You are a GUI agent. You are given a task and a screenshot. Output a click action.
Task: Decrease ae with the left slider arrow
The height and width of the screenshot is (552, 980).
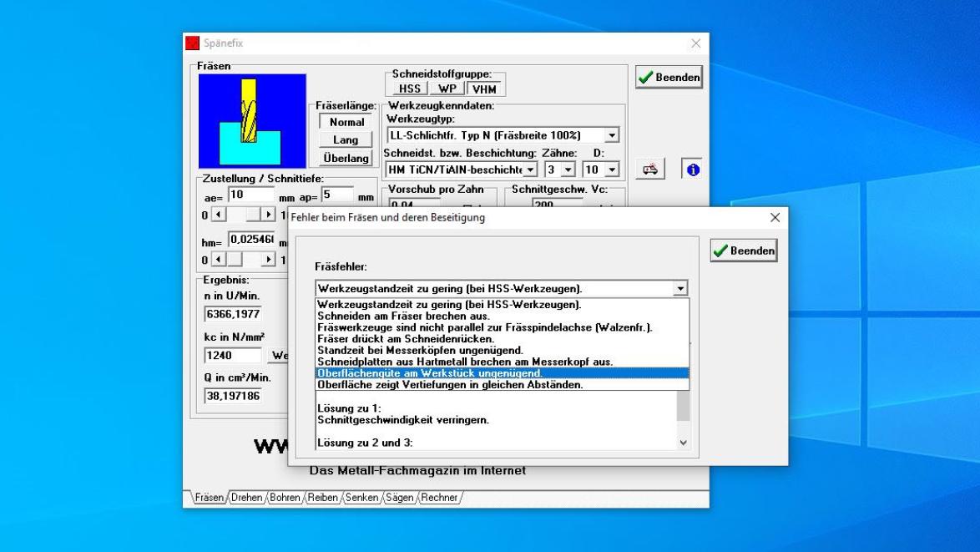pos(218,215)
